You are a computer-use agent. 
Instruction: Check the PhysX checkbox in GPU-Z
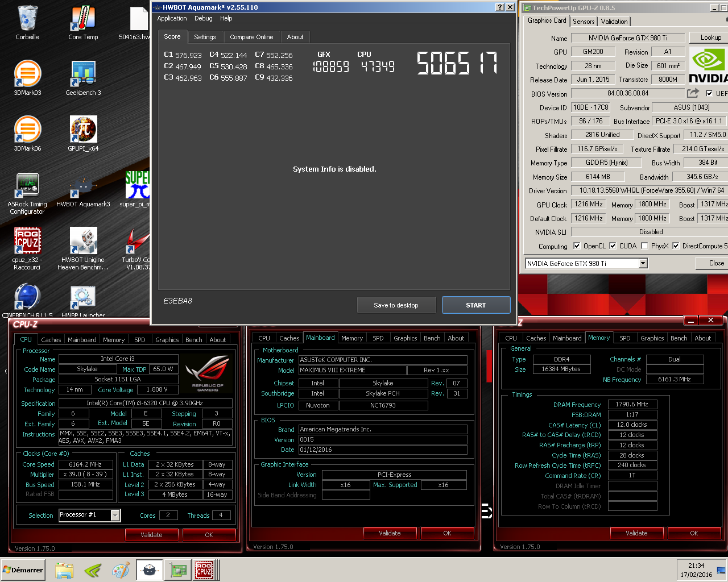(644, 246)
